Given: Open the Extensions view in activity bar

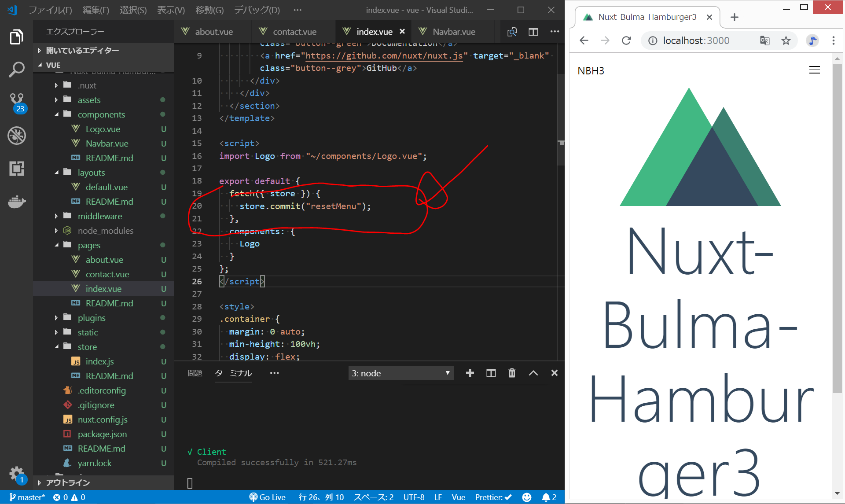Looking at the screenshot, I should [x=16, y=169].
